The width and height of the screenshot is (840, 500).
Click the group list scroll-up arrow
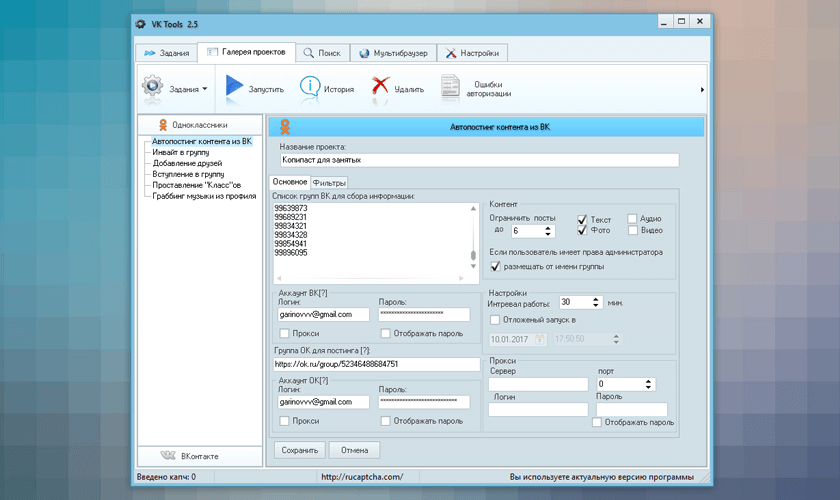click(473, 208)
